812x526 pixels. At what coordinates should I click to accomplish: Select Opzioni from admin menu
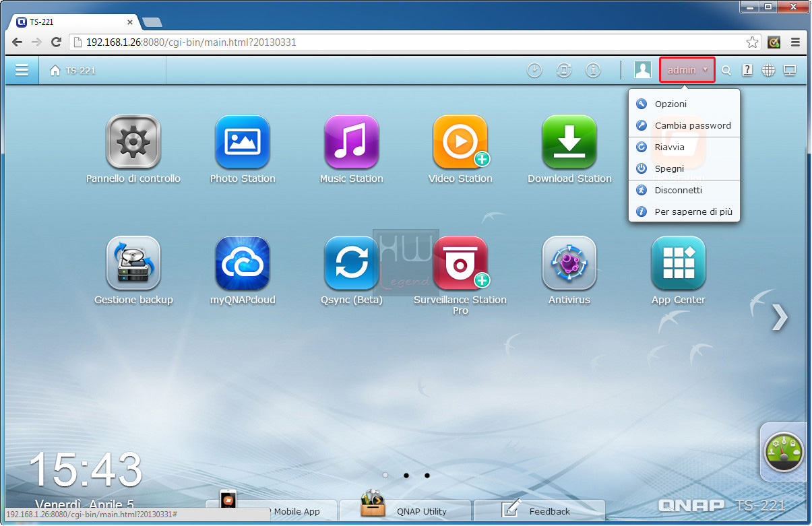point(684,104)
